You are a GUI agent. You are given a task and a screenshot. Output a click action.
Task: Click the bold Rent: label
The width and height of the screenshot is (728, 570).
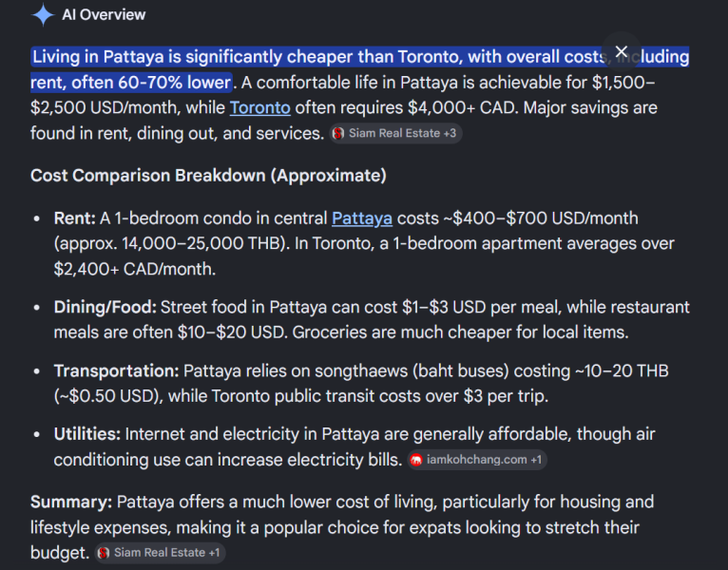[75, 218]
